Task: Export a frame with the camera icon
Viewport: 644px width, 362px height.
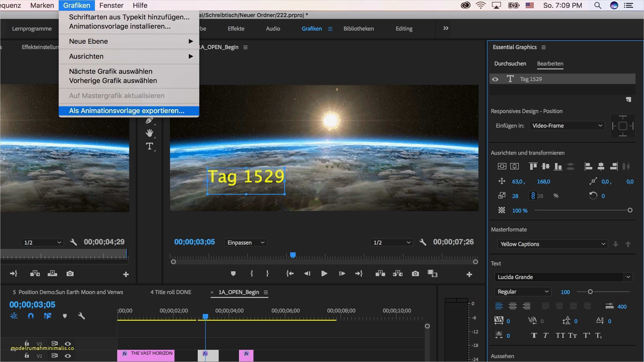Action: pyautogui.click(x=415, y=274)
